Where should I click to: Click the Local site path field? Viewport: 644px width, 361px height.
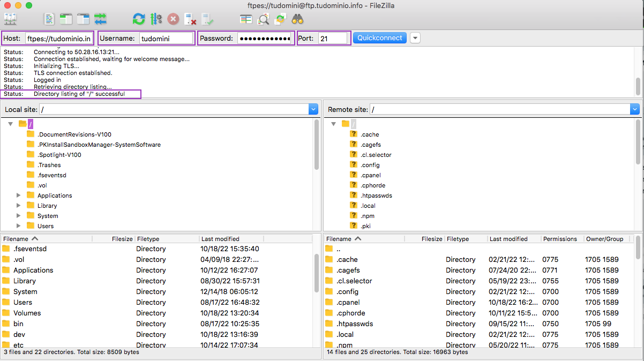(174, 109)
